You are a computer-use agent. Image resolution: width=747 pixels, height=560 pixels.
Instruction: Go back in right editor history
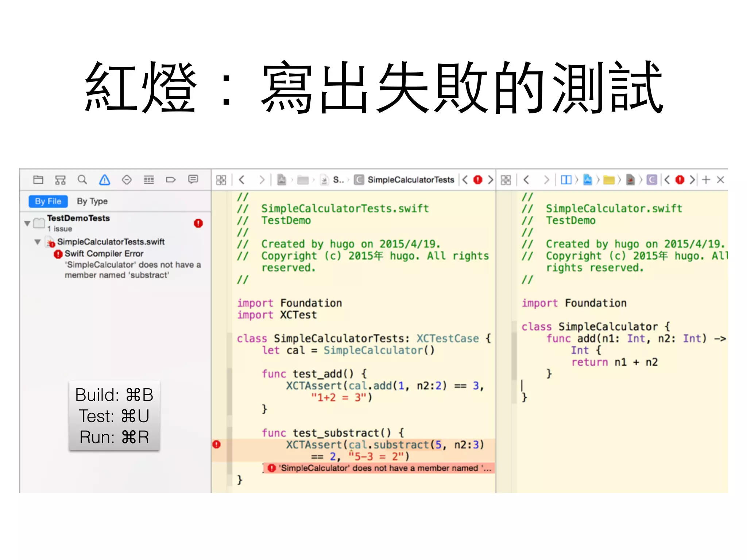tap(526, 180)
